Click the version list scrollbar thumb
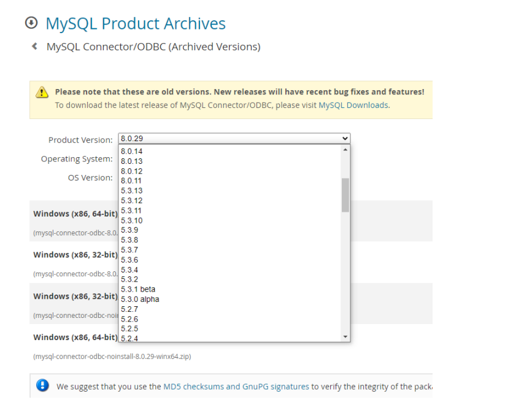532x402 pixels. point(345,195)
